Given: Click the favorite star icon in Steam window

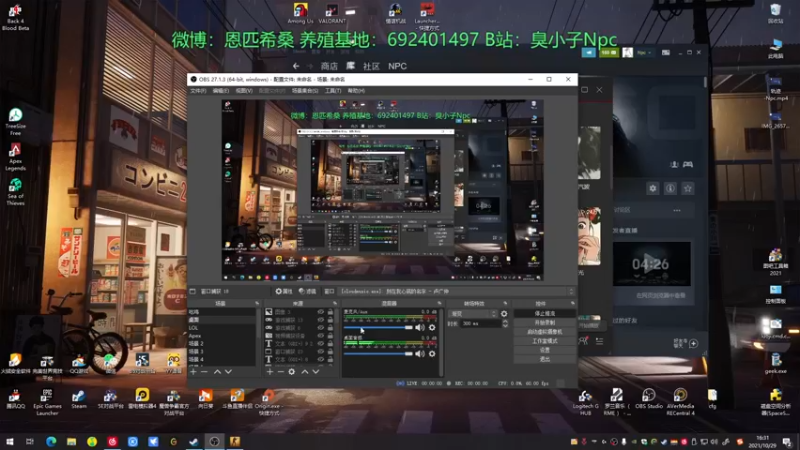Looking at the screenshot, I should 688,188.
